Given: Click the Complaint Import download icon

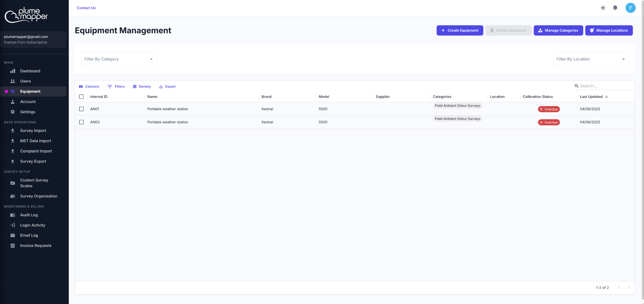Looking at the screenshot, I should tap(13, 151).
